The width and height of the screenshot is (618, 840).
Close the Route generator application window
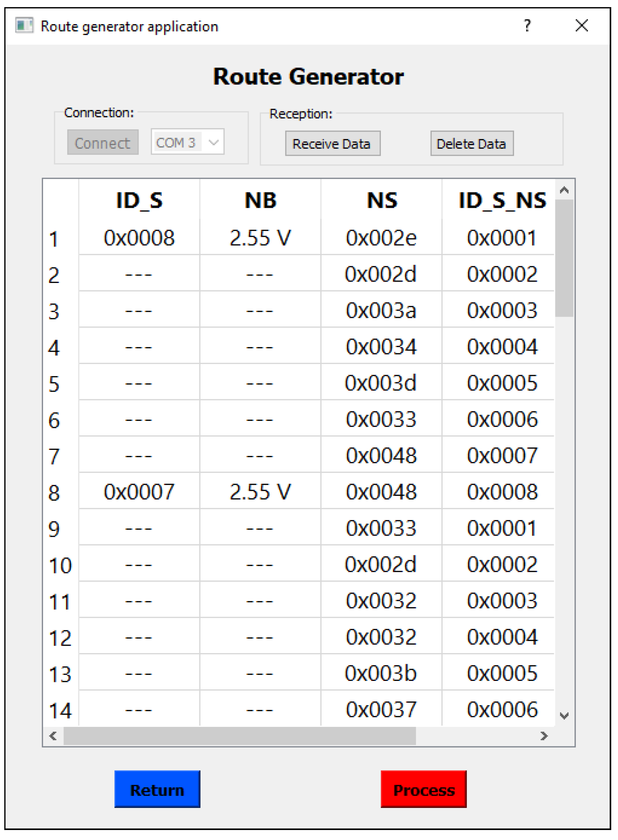click(x=581, y=26)
